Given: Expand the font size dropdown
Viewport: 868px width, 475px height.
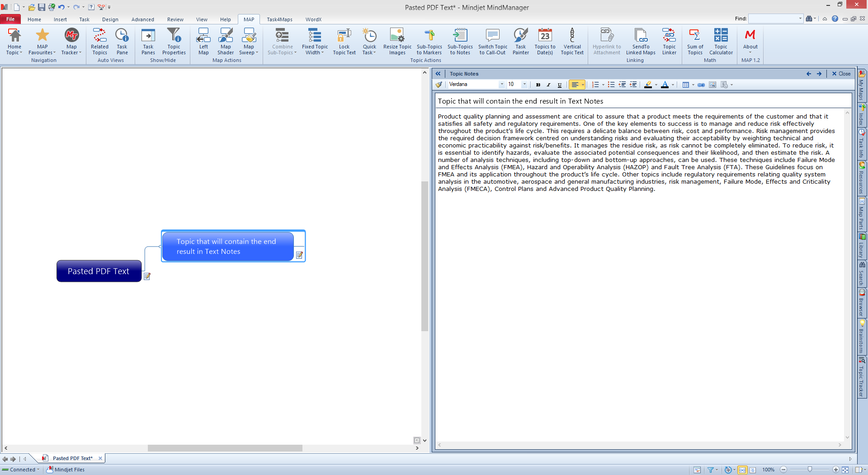Looking at the screenshot, I should tap(524, 85).
